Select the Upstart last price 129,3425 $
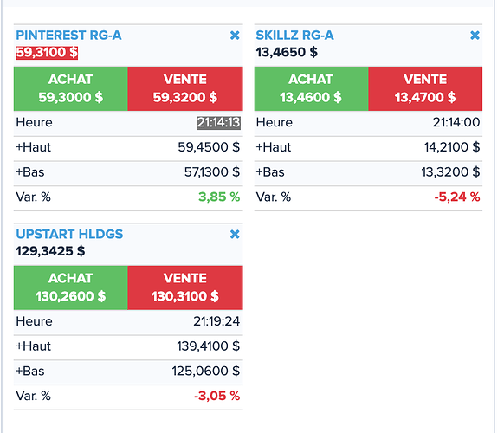This screenshot has height=433, width=504. point(50,251)
